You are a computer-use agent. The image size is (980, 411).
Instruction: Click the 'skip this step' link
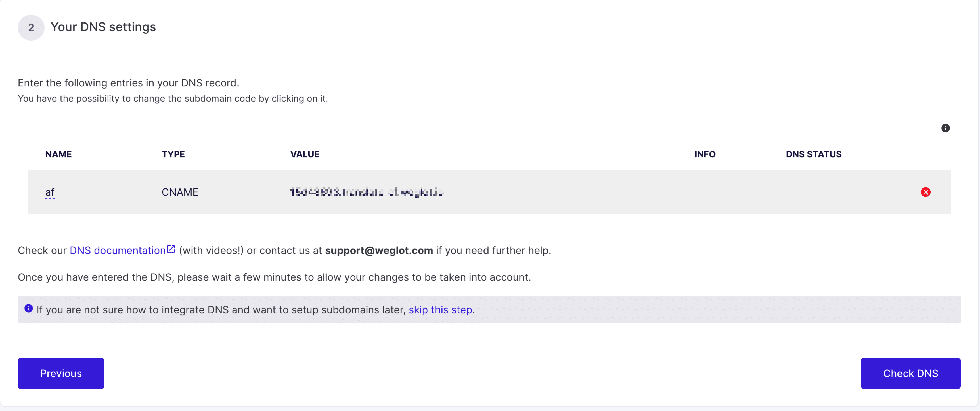point(440,310)
